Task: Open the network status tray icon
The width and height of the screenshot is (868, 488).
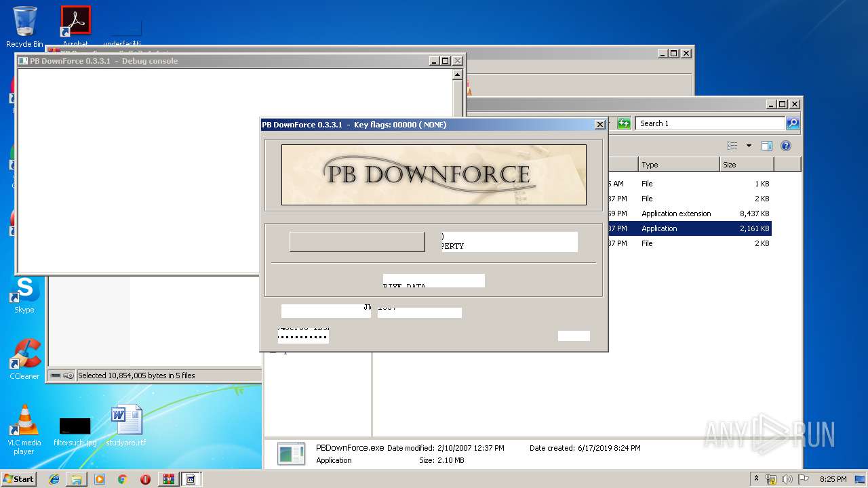Action: (x=771, y=479)
